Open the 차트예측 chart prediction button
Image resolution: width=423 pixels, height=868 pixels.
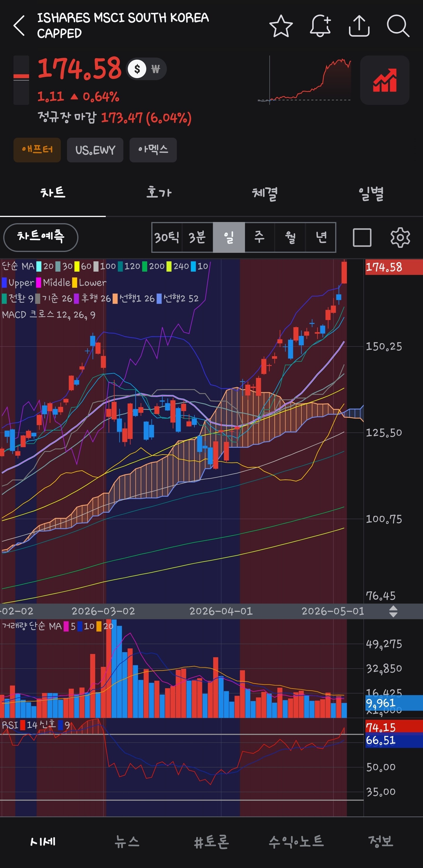point(41,237)
